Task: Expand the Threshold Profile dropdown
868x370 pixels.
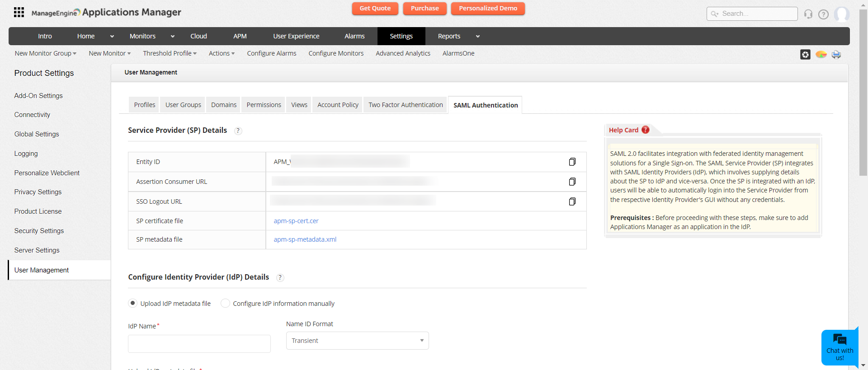Action: (170, 53)
